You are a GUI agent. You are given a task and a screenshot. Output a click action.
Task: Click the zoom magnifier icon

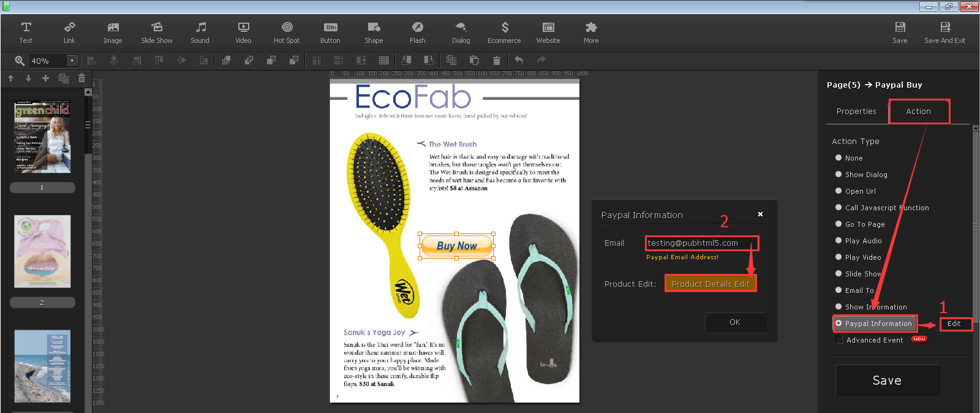(x=20, y=61)
